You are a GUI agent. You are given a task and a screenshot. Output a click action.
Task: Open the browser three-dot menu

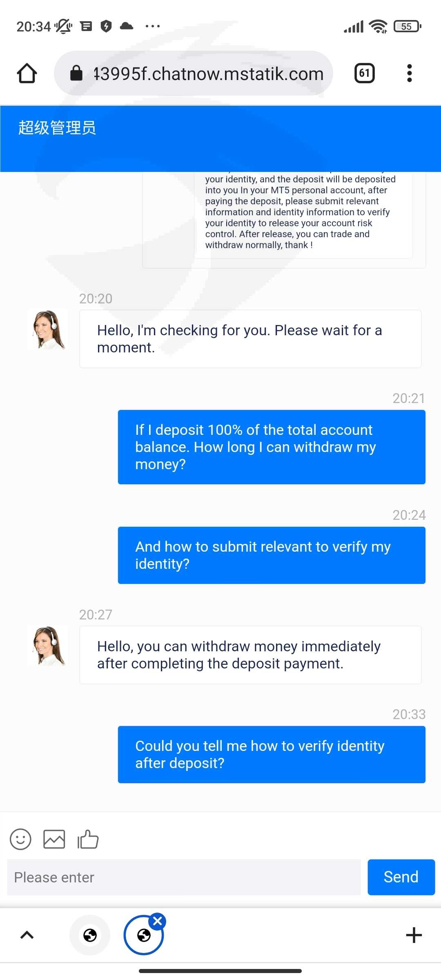pos(409,73)
